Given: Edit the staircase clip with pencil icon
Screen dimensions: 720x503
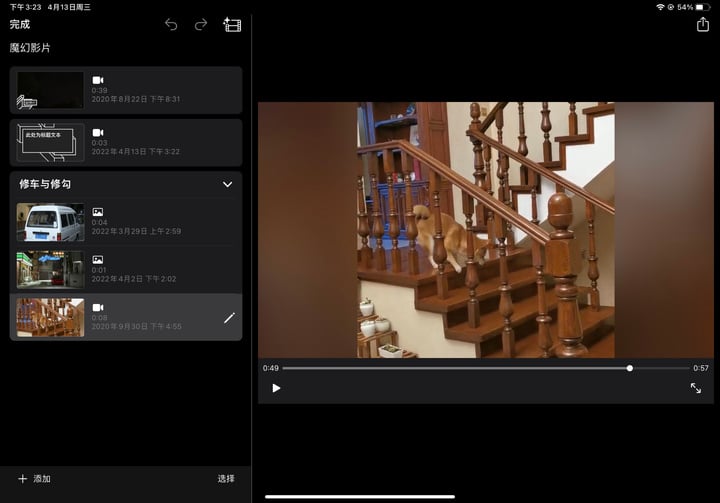Looking at the screenshot, I should pyautogui.click(x=229, y=318).
